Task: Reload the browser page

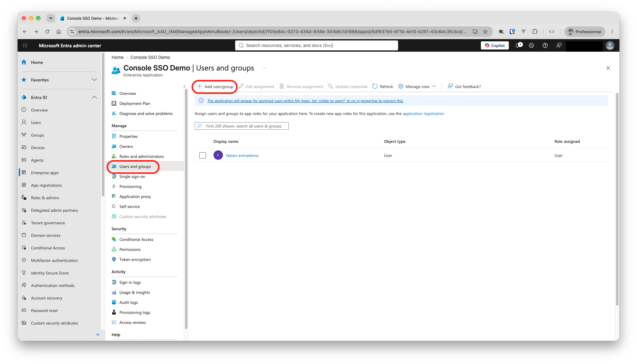Action: click(x=47, y=32)
